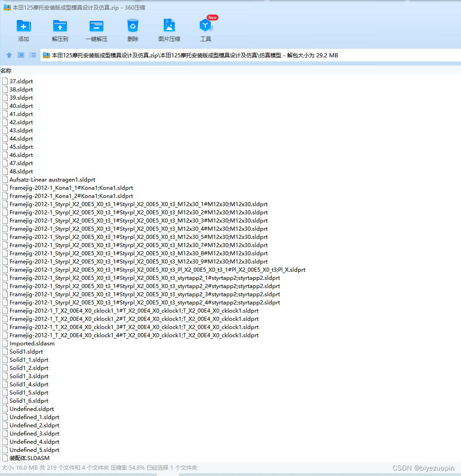Select file Undefined_4.sldprt

point(34,442)
